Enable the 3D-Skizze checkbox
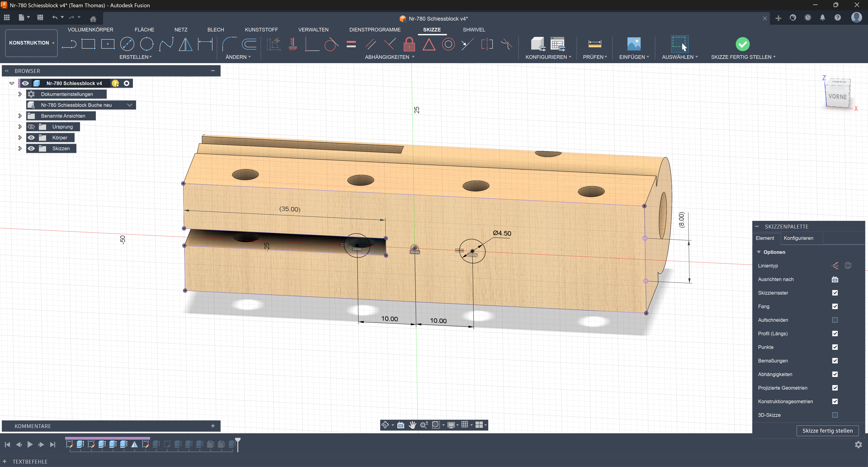 (835, 415)
